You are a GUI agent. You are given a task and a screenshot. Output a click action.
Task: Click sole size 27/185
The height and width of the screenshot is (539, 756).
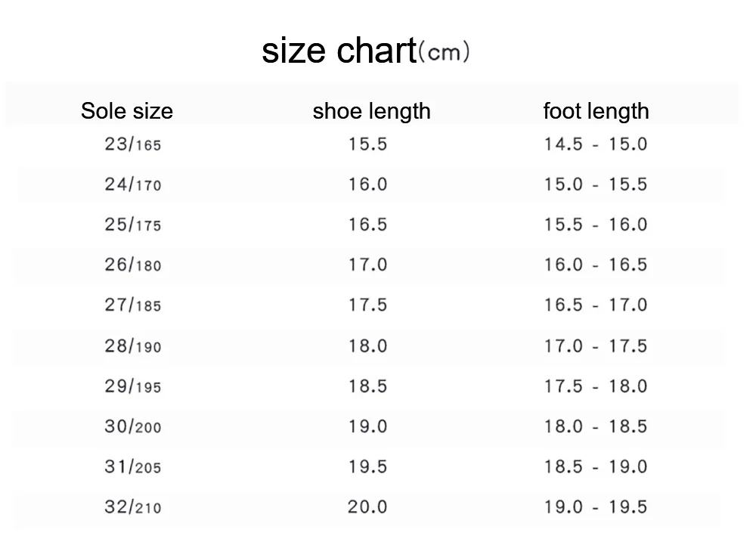coord(133,305)
